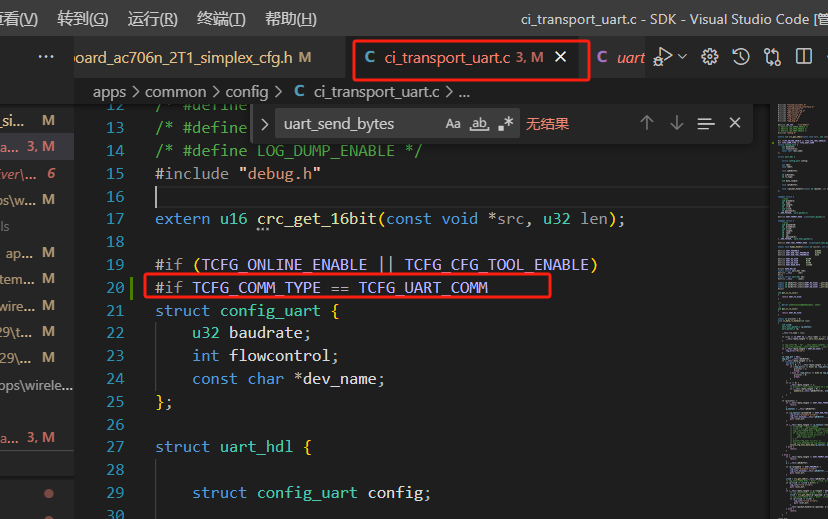Open the Help (帮助) menu

pyautogui.click(x=291, y=20)
